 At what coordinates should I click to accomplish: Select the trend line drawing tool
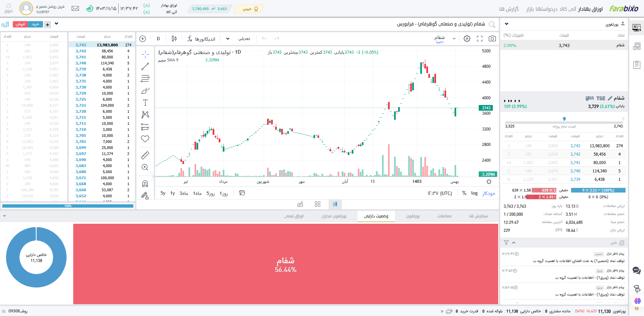[x=145, y=66]
